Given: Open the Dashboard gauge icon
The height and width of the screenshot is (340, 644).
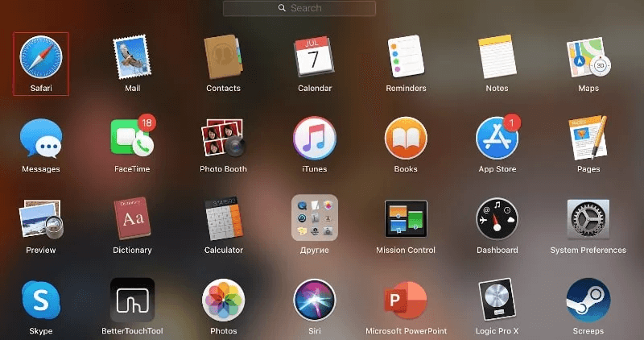Looking at the screenshot, I should (497, 218).
